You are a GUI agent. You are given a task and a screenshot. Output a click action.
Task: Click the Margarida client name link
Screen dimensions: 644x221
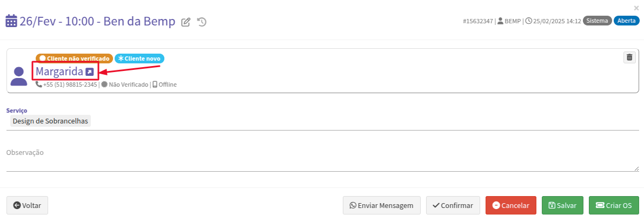click(59, 71)
